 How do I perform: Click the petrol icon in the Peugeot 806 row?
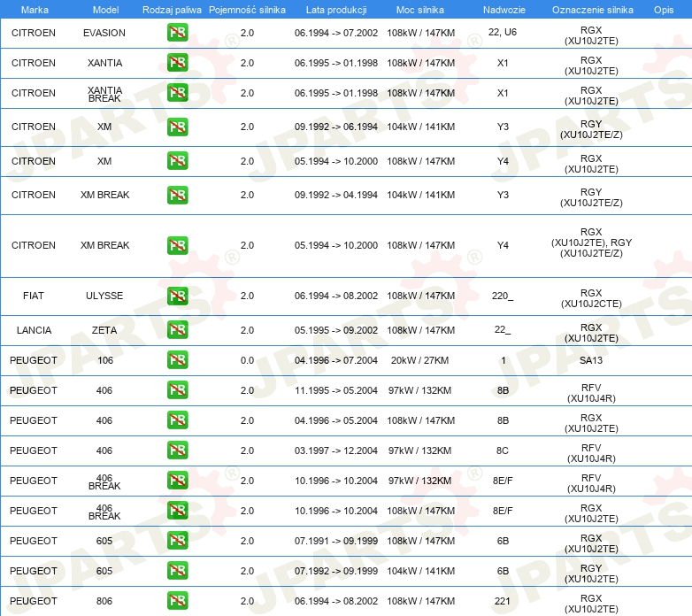tap(177, 601)
